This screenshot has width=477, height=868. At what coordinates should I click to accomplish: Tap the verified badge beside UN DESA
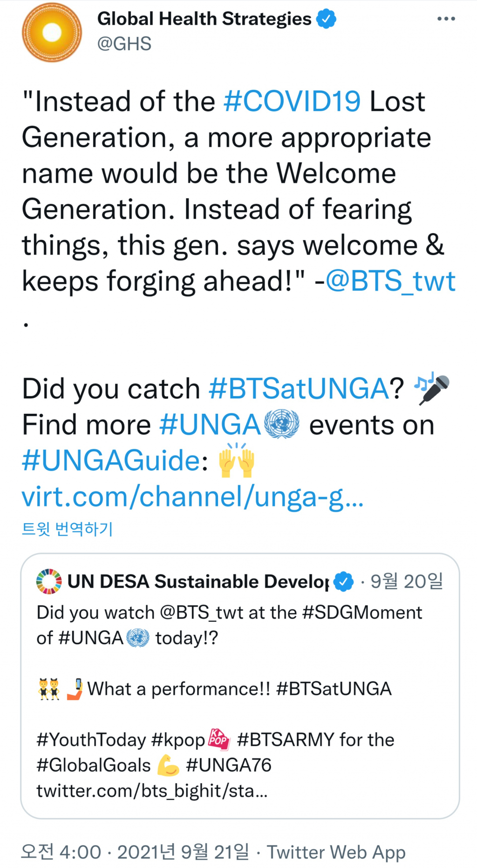344,581
